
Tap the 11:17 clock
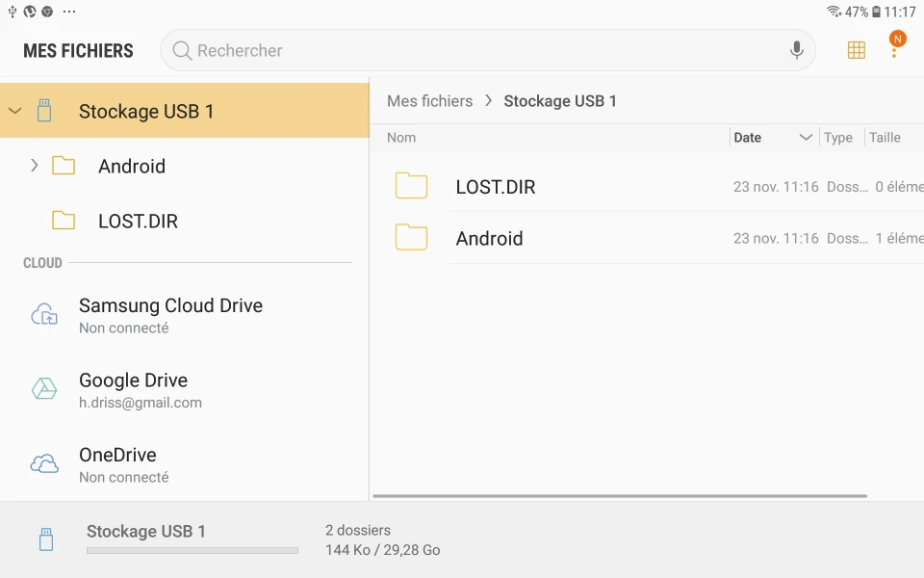[x=900, y=12]
